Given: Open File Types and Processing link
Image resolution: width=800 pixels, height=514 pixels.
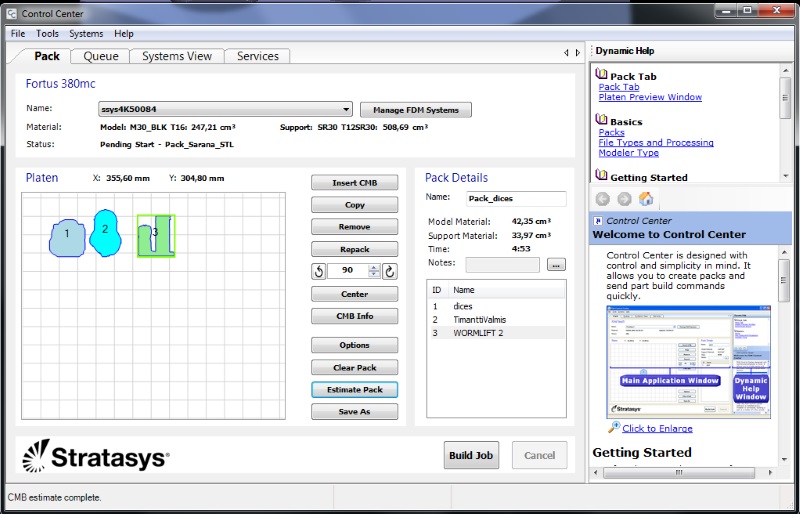Looking at the screenshot, I should pos(656,142).
